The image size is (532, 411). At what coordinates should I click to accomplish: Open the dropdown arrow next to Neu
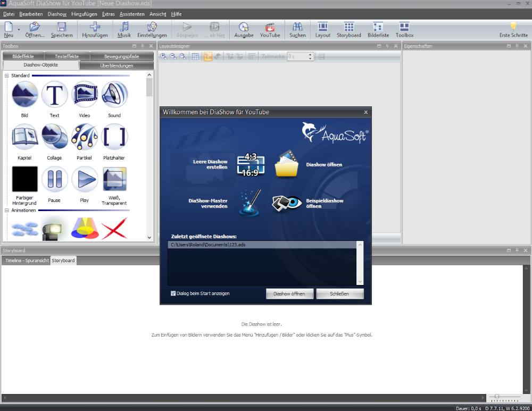click(19, 29)
